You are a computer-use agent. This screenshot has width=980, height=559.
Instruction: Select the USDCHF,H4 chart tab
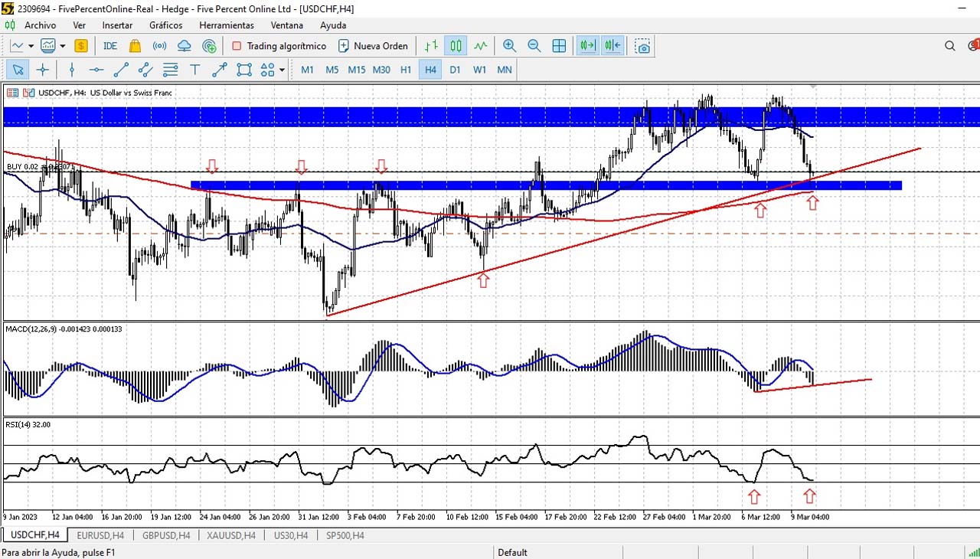pyautogui.click(x=34, y=534)
